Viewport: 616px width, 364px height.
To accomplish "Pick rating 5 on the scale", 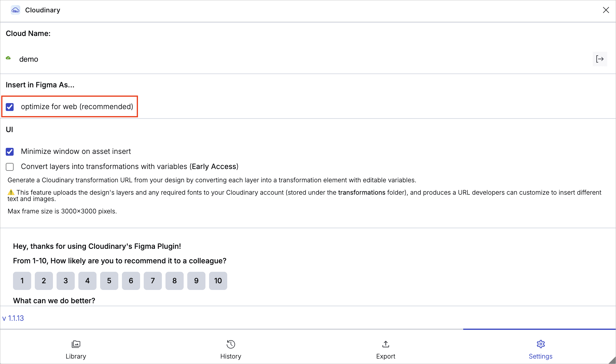I will tap(109, 281).
